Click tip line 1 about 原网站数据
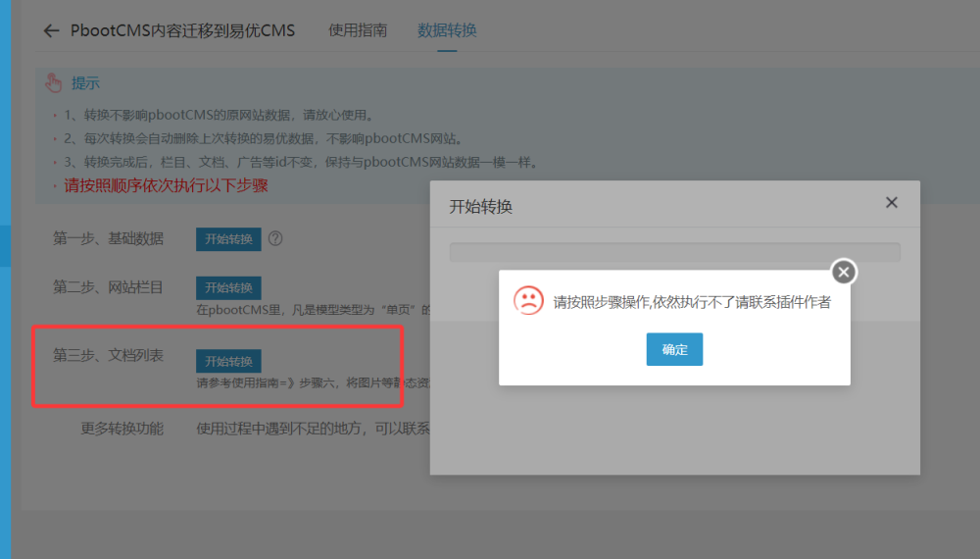The width and height of the screenshot is (980, 559). [x=220, y=115]
